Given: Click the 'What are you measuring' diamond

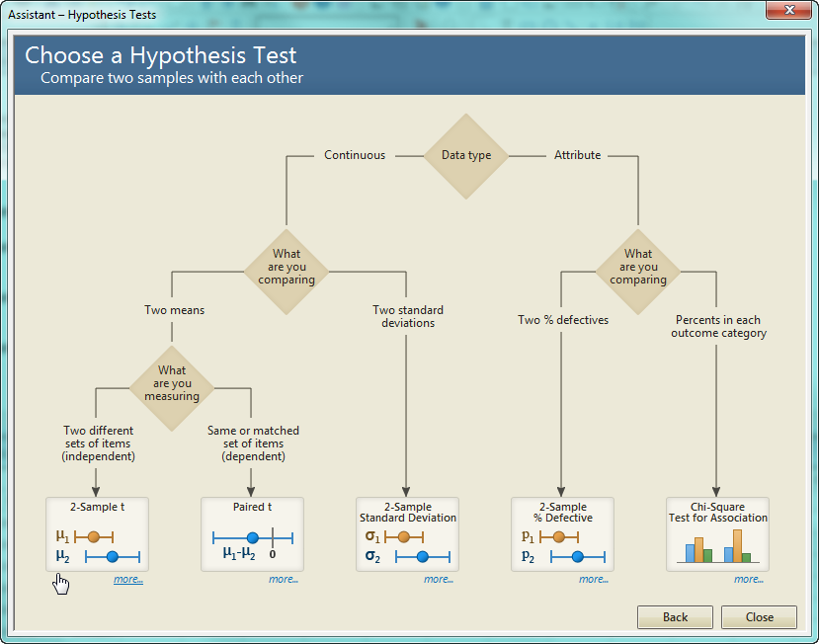Looking at the screenshot, I should pyautogui.click(x=172, y=384).
